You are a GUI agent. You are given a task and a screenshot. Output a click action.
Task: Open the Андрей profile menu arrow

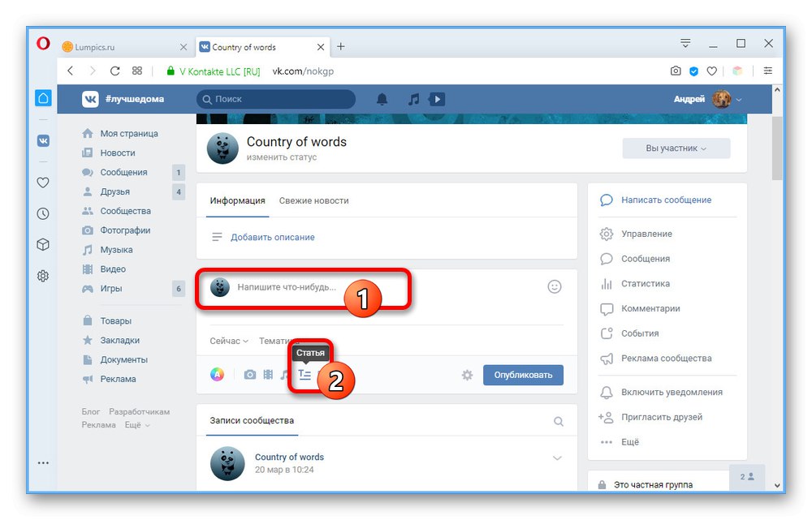(x=739, y=99)
